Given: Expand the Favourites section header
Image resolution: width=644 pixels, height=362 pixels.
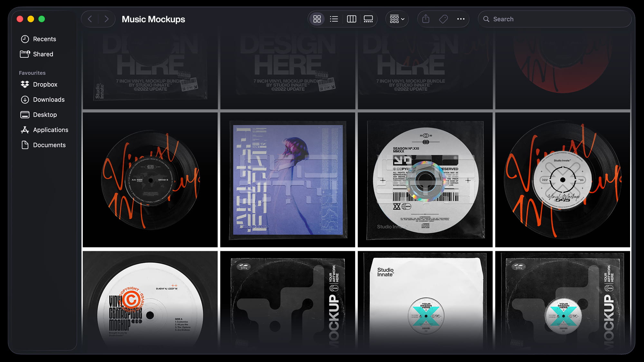Looking at the screenshot, I should click(32, 73).
